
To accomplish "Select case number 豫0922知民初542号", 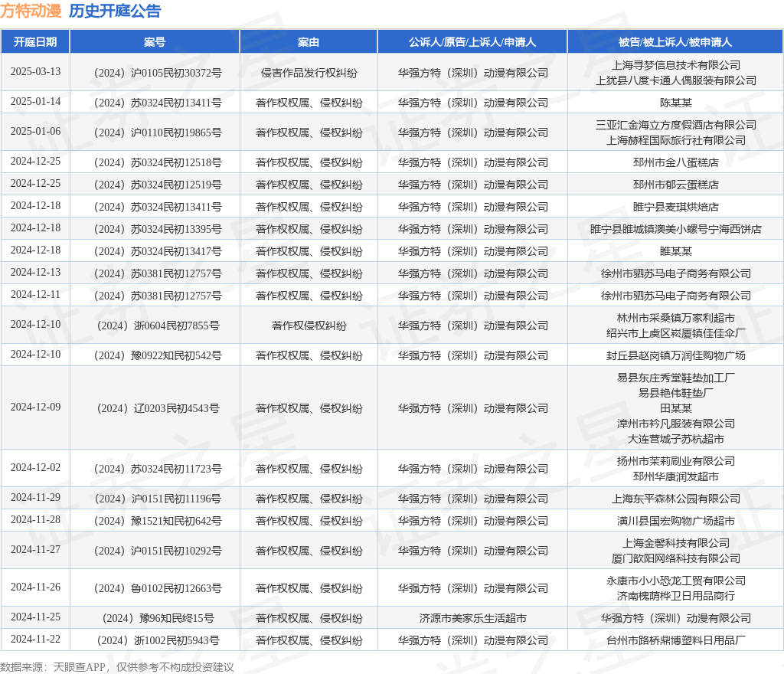I will [158, 355].
